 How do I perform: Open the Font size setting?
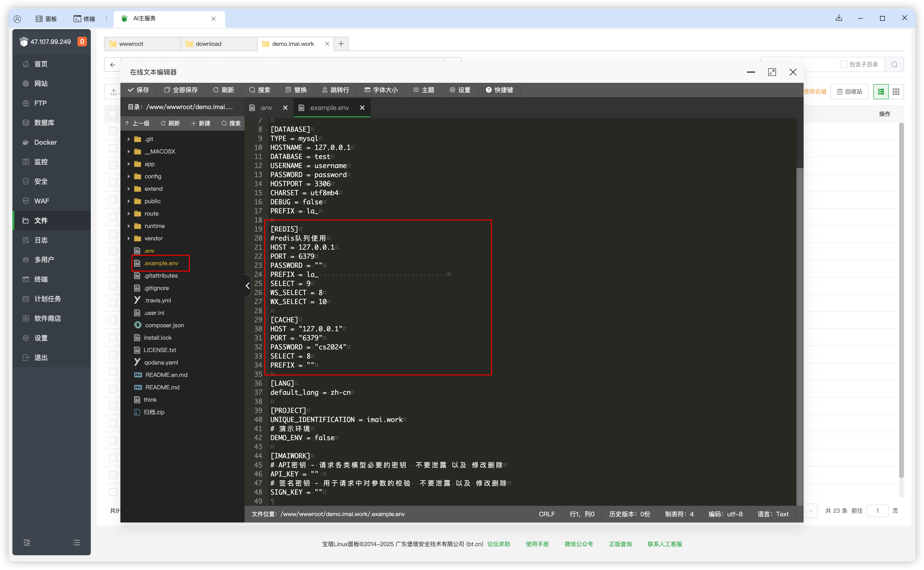click(381, 90)
